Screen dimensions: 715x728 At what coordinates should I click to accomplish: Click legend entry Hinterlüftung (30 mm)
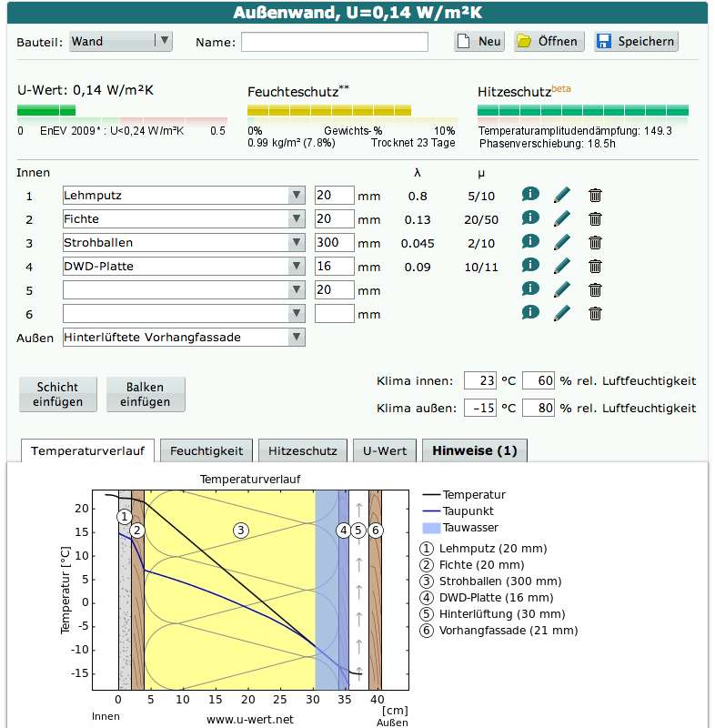(492, 614)
